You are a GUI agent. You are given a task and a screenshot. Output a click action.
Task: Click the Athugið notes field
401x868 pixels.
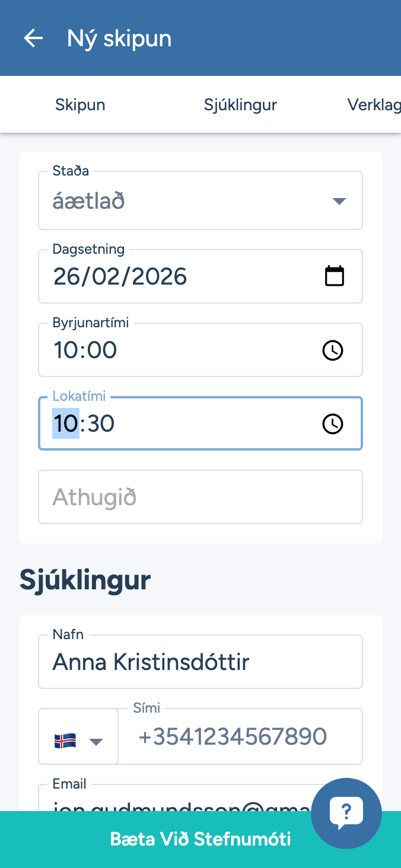pos(200,497)
